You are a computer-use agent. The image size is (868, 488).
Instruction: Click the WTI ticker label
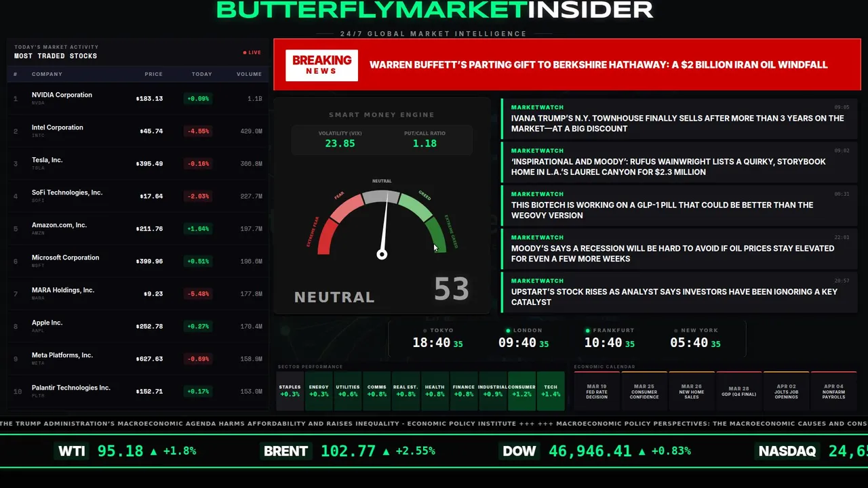coord(72,451)
